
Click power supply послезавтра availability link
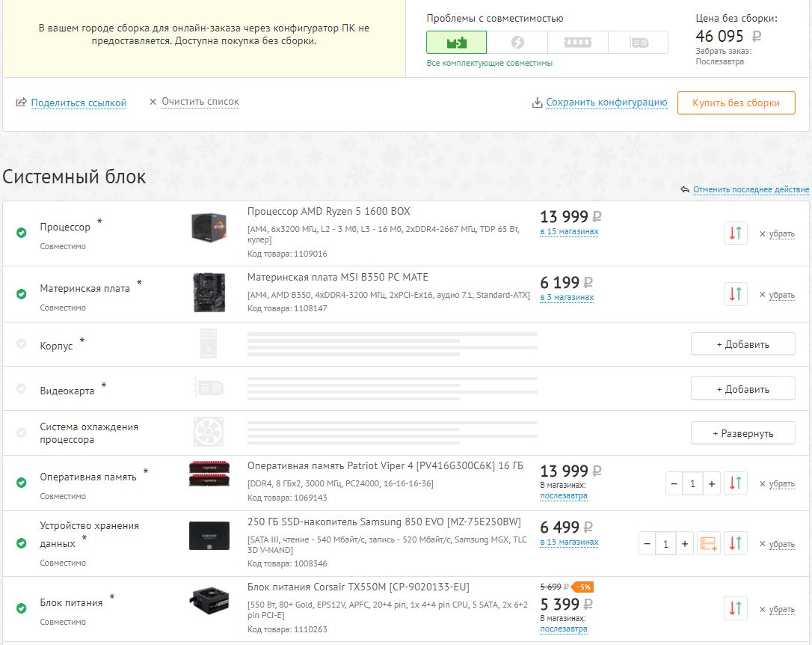click(x=564, y=629)
